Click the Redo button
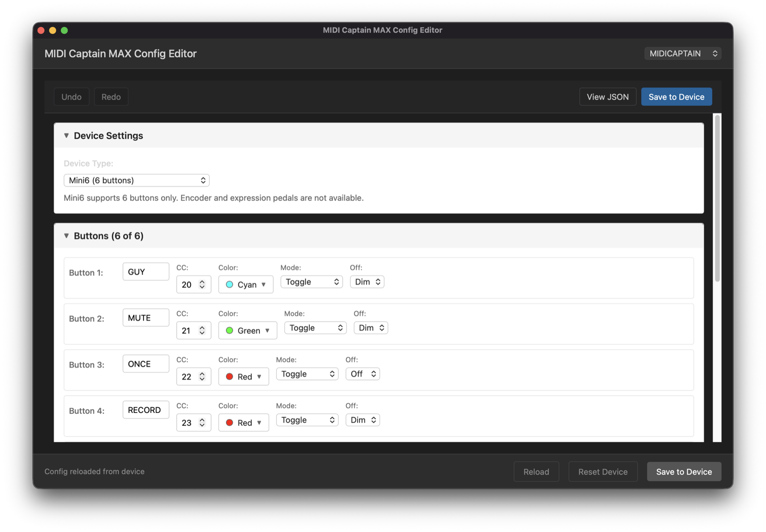 111,97
